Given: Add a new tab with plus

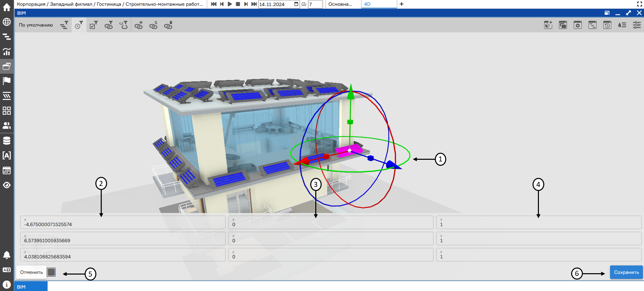Looking at the screenshot, I should click(x=402, y=4).
